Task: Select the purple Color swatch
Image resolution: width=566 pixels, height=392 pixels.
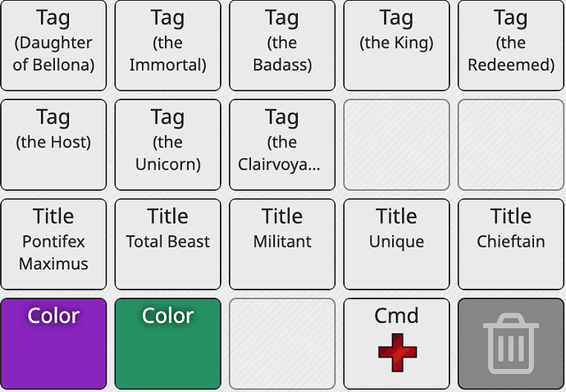Action: [53, 344]
